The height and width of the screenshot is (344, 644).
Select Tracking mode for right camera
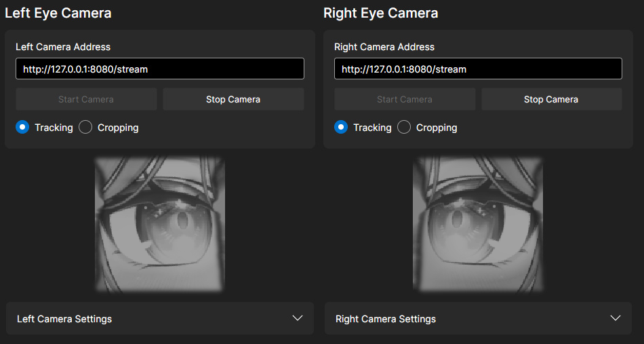342,128
